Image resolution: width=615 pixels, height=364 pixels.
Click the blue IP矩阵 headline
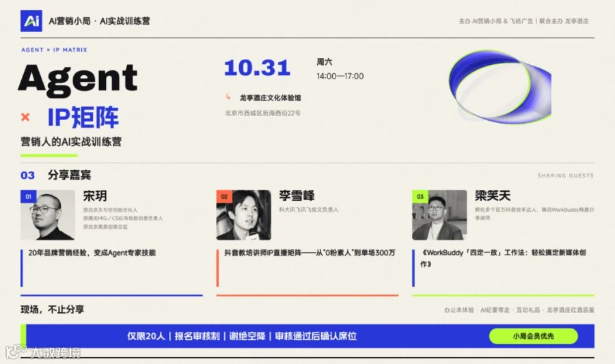tap(83, 117)
